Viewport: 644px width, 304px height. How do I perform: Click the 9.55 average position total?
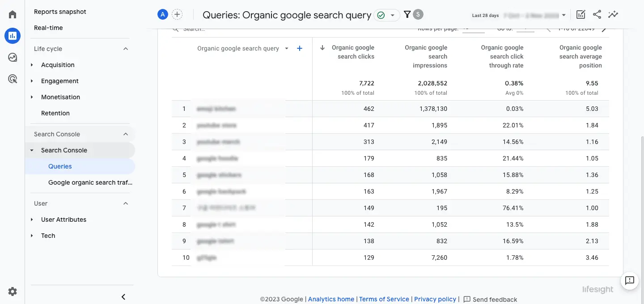click(x=592, y=83)
